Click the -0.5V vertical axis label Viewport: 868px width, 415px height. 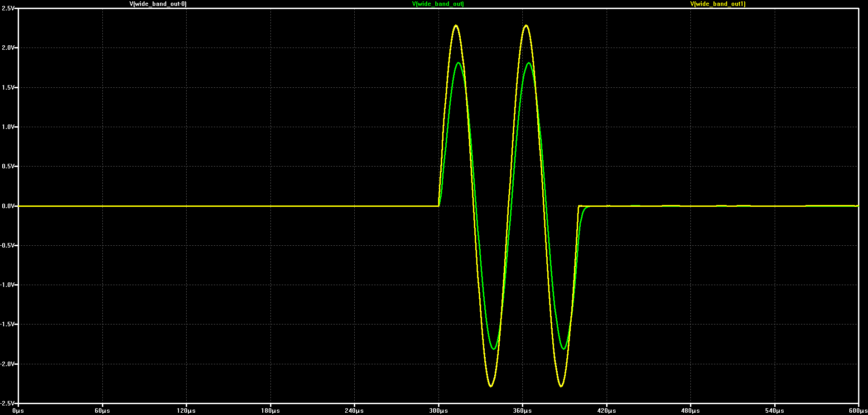tap(7, 245)
